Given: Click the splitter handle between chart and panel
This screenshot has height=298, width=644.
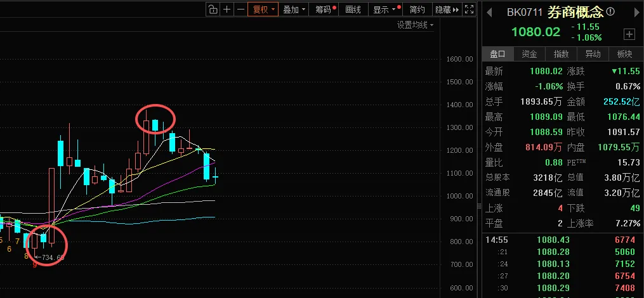Looking at the screenshot, I should coord(479,206).
